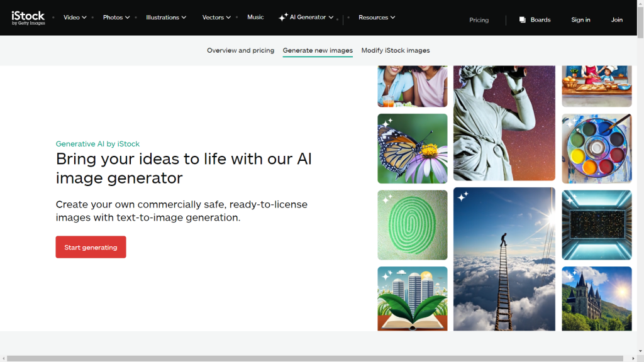This screenshot has width=644, height=362.
Task: Open the Vectors dropdown menu
Action: pyautogui.click(x=216, y=18)
